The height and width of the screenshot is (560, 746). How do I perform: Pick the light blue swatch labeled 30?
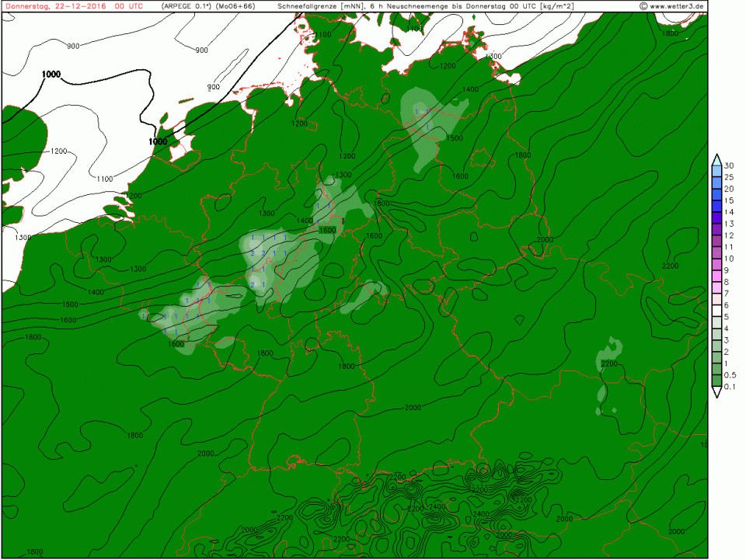716,168
